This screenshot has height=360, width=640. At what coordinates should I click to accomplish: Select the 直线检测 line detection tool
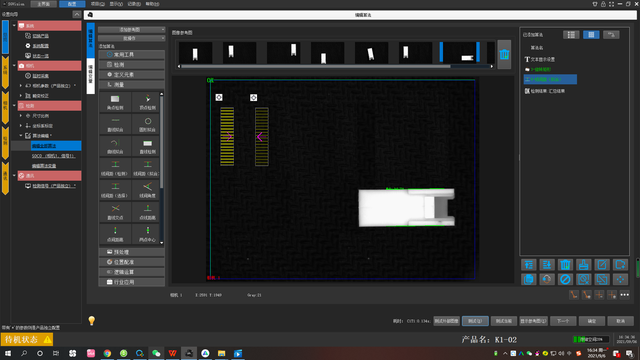(147, 146)
